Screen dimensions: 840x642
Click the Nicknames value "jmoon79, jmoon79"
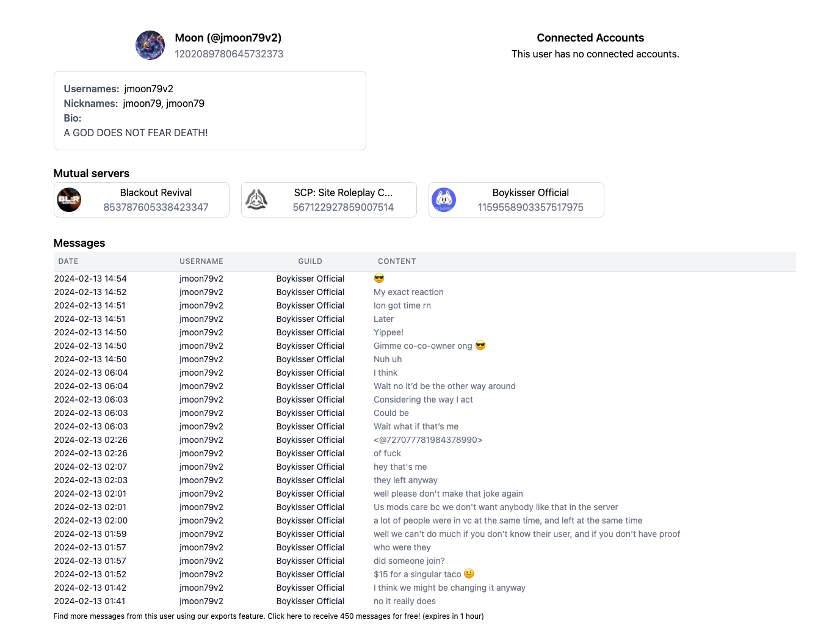[164, 103]
